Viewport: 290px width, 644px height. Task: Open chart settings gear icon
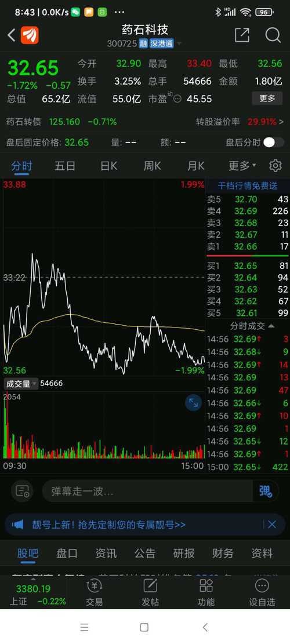[275, 166]
